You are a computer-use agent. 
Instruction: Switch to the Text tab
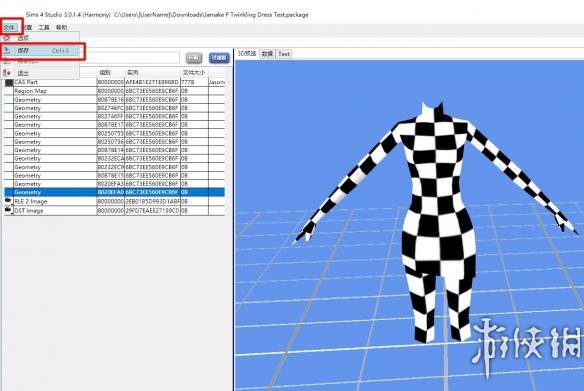284,54
